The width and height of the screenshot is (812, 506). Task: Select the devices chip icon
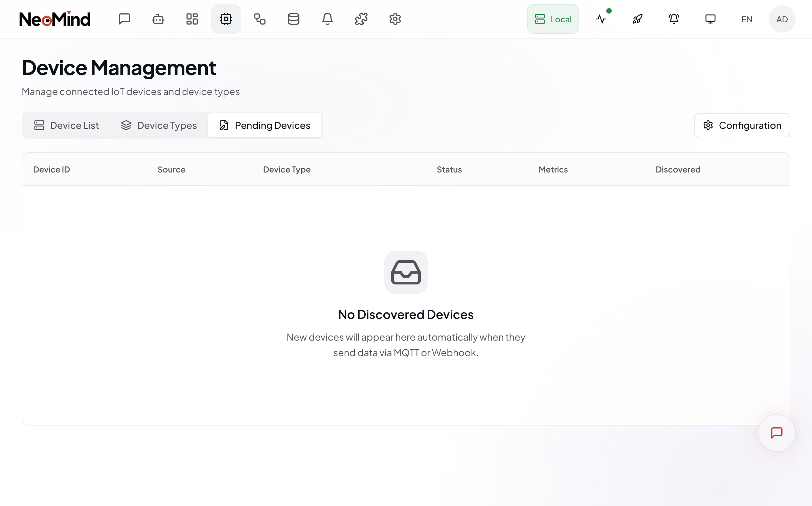[x=226, y=19]
